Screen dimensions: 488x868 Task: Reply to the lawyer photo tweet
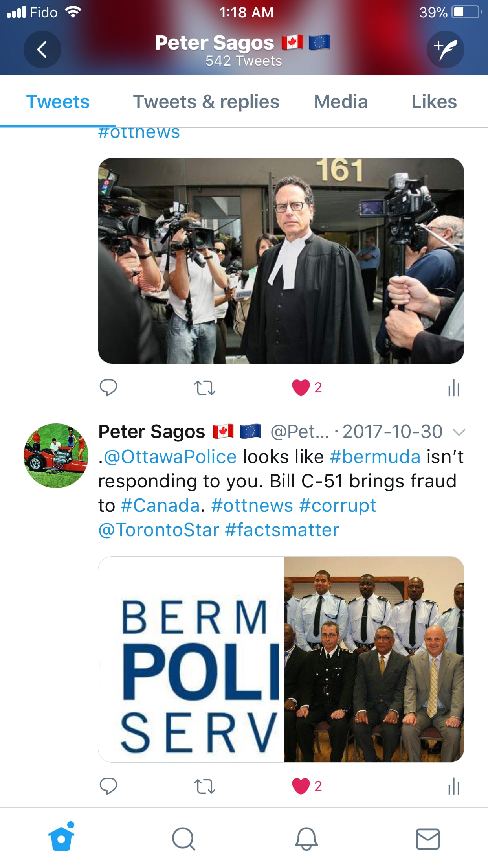coord(108,388)
